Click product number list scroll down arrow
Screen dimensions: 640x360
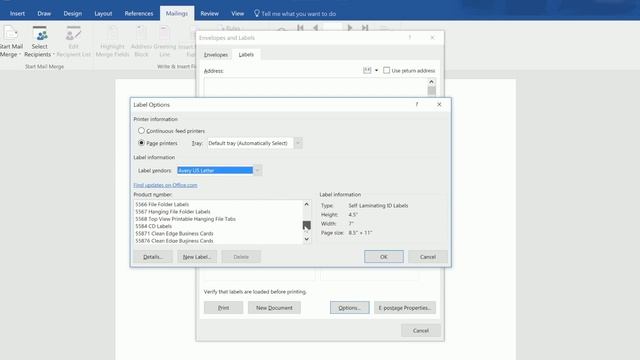[307, 240]
